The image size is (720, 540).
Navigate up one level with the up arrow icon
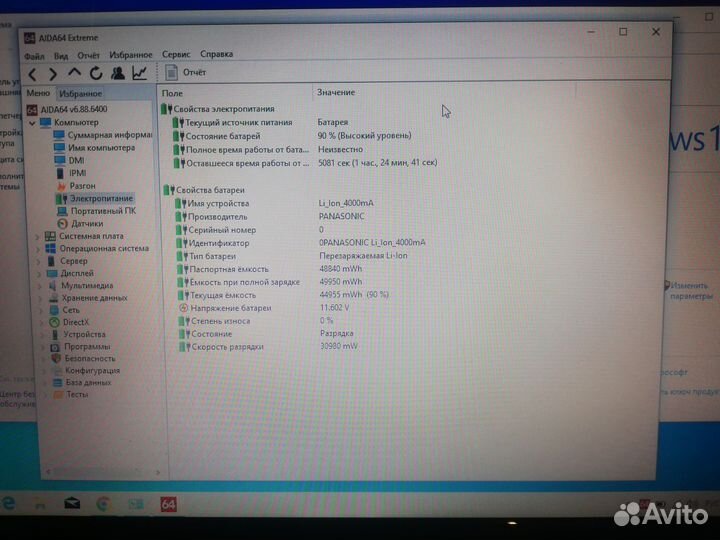click(74, 73)
